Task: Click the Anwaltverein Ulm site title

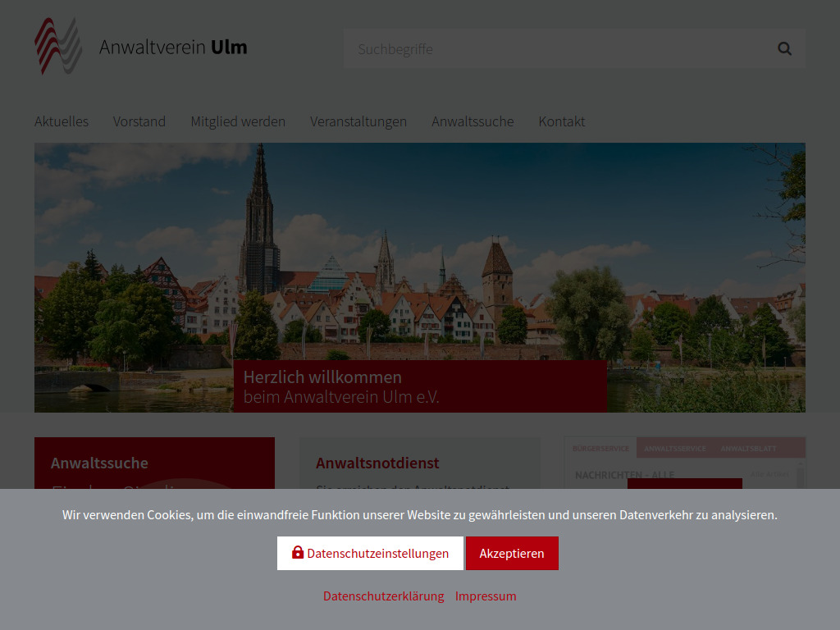Action: [173, 47]
